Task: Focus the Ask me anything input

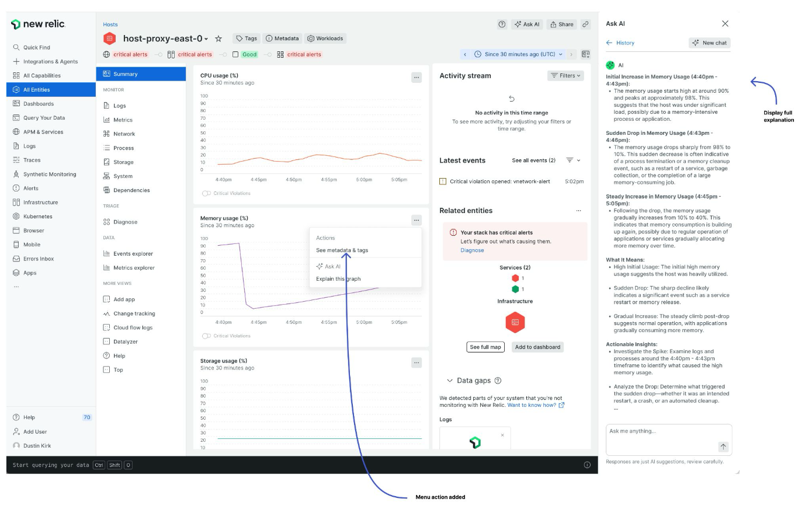Action: click(669, 439)
